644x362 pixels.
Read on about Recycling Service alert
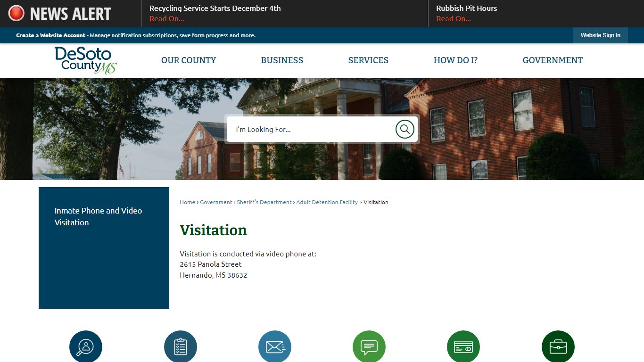(x=167, y=19)
